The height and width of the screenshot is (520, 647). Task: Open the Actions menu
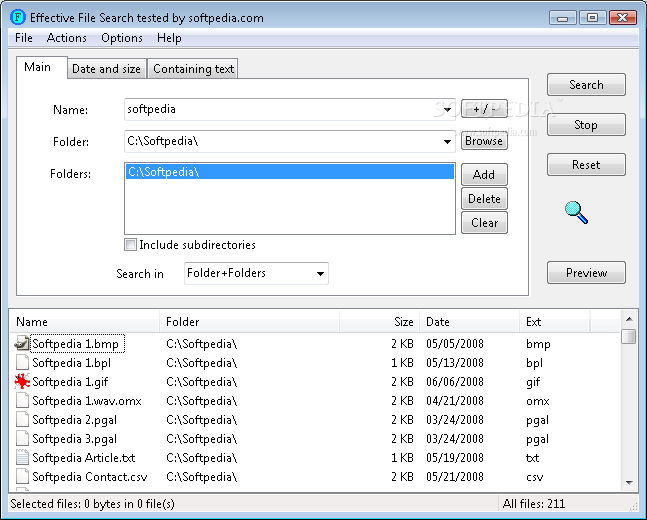pos(66,38)
